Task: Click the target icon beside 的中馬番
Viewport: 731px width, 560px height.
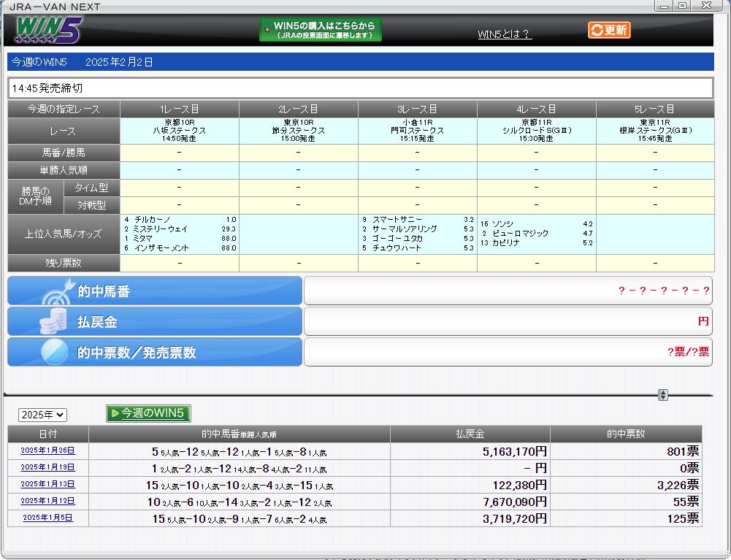Action: pos(58,291)
